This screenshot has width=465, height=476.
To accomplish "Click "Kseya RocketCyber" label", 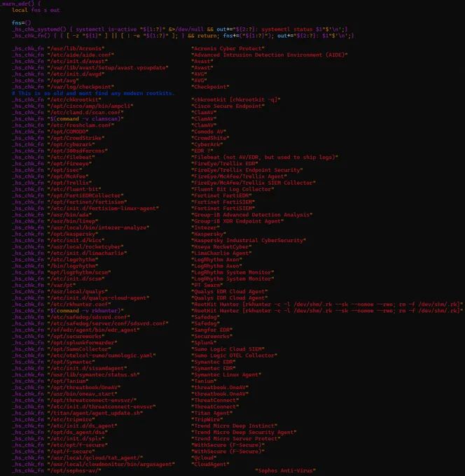I will [221, 246].
